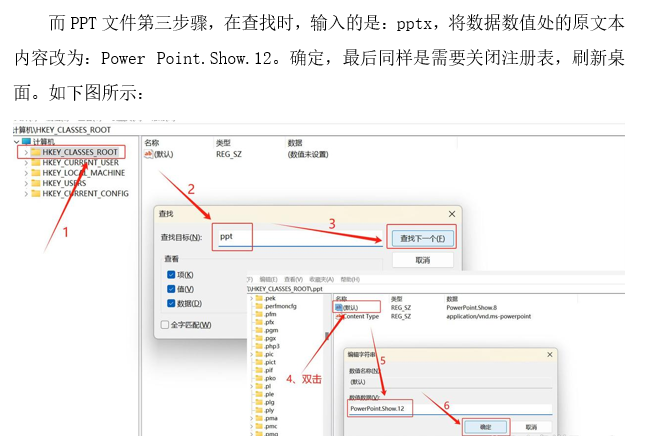Click the .perfmoncfg folder icon
Viewport: 648px width, 436px height.
coord(260,306)
